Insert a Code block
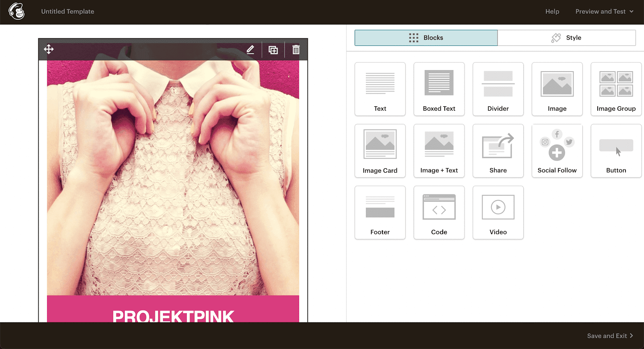Screen dimensions: 644x349 (439, 213)
